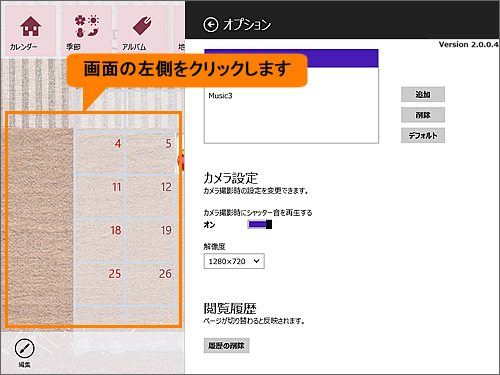Click the Version 2.0.0.4 label
Viewport: 500px width, 375px height.
pos(468,44)
